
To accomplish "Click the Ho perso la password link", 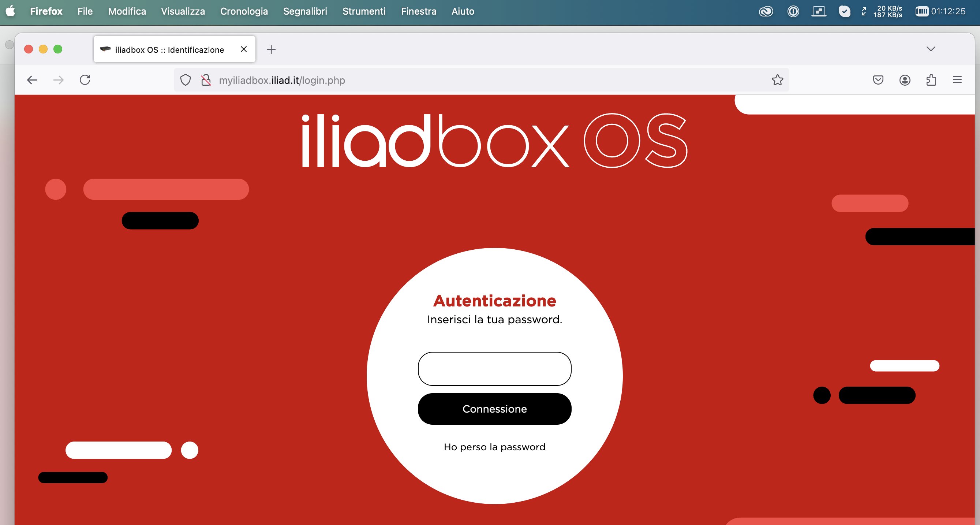I will (x=494, y=447).
